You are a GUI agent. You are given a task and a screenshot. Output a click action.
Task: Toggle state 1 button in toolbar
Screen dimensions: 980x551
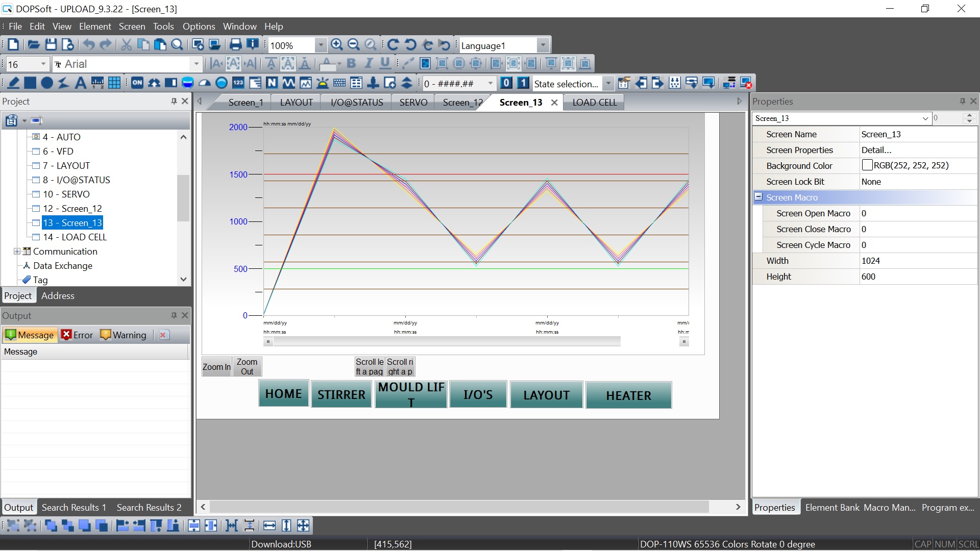coord(523,83)
